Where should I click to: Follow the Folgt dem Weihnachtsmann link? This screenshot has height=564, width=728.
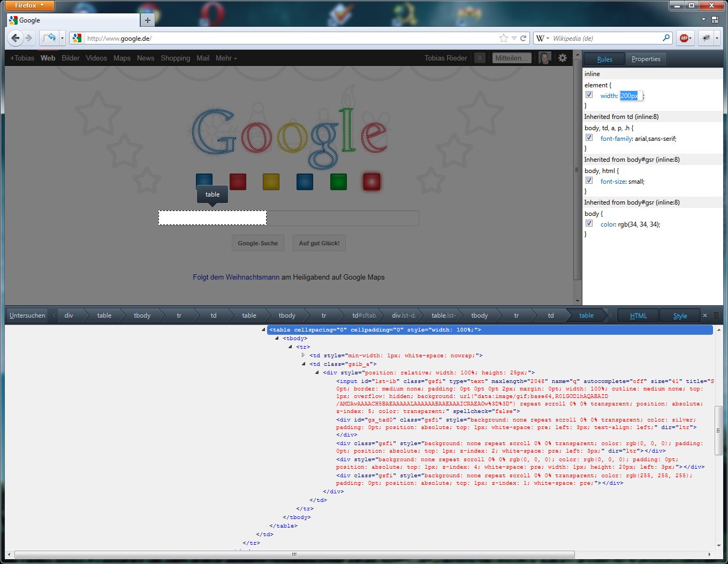click(236, 277)
